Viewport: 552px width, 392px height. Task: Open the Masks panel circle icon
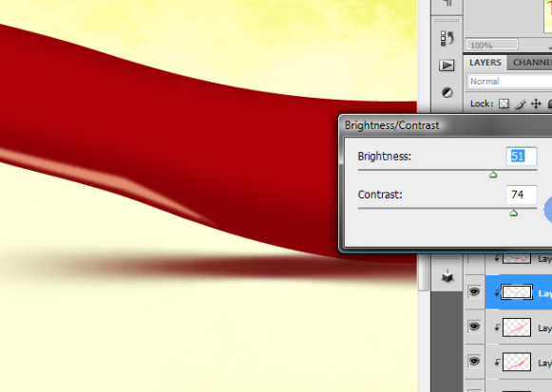coord(447,93)
